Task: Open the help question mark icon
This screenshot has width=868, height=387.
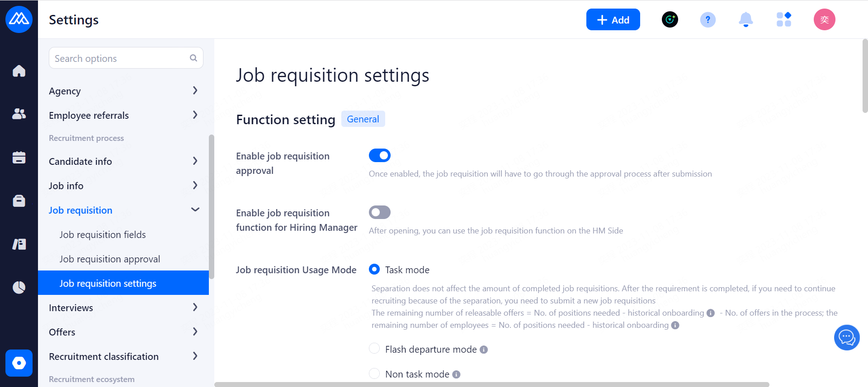Action: click(x=708, y=20)
